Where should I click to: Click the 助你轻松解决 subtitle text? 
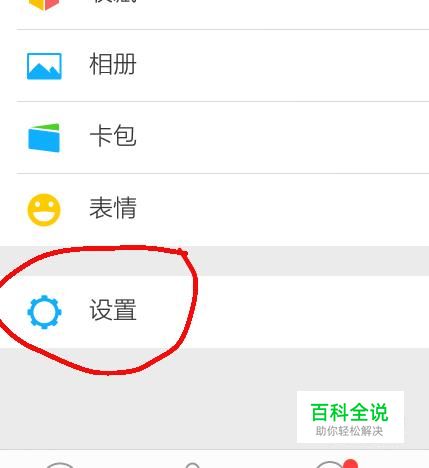pos(349,431)
